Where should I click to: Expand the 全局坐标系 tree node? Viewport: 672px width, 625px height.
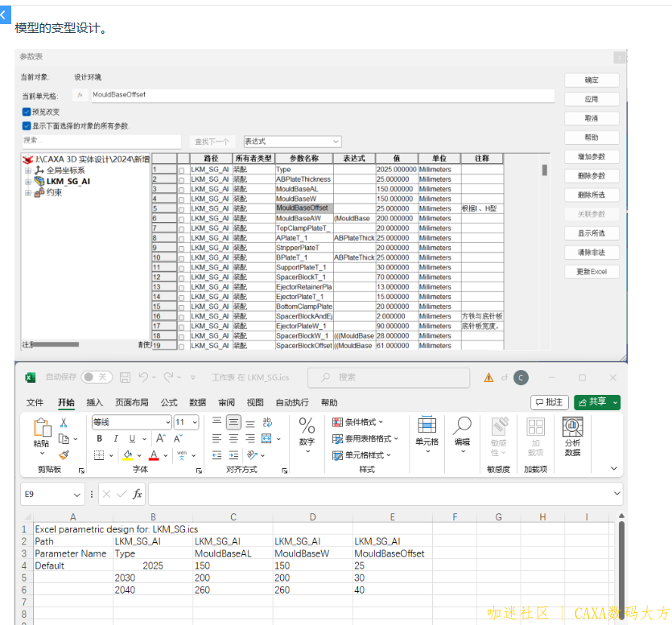tap(28, 171)
